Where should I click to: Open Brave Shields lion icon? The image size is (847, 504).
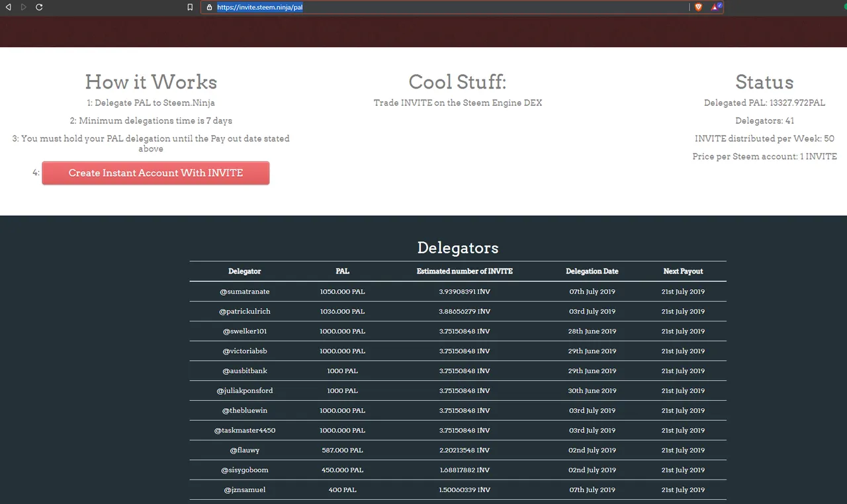tap(699, 7)
